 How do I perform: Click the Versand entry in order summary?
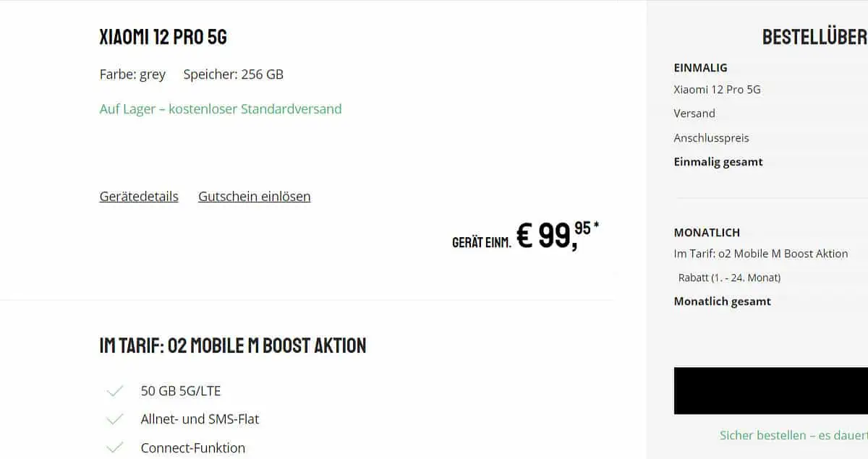coord(694,113)
